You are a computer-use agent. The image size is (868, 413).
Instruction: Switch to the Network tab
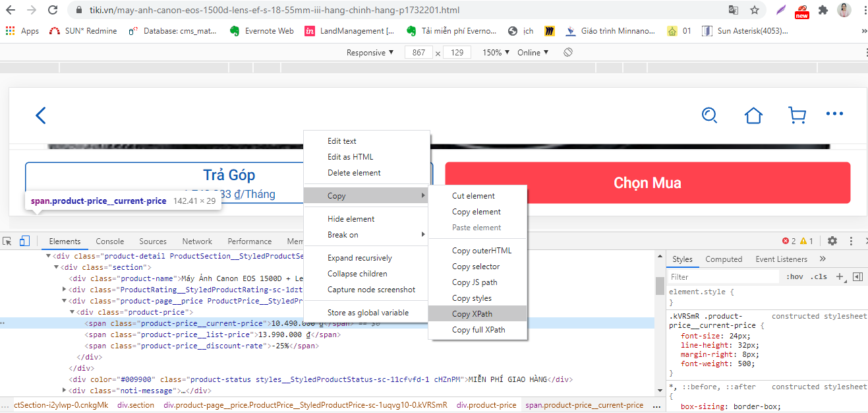[197, 241]
